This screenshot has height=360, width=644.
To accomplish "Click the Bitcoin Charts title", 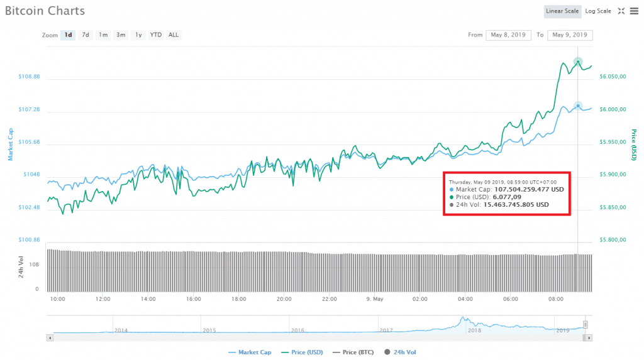I will (45, 11).
